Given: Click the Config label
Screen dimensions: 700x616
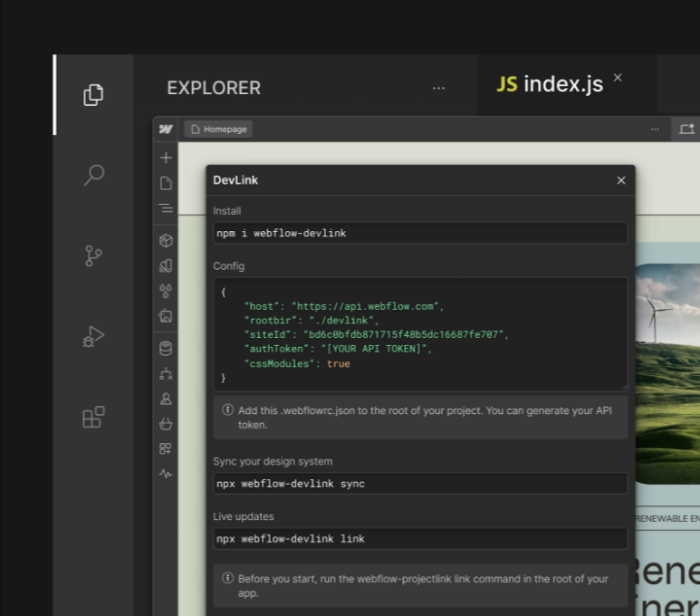Looking at the screenshot, I should pos(228,266).
